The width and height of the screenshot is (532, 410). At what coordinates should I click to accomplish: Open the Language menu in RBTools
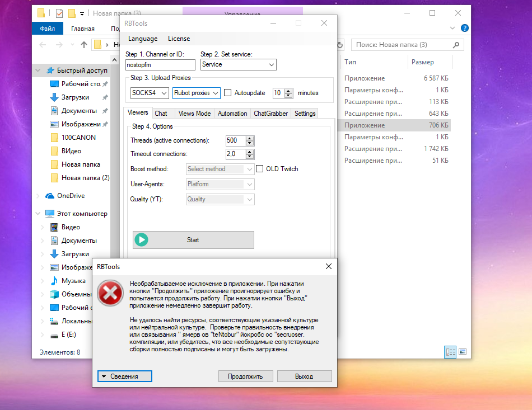(142, 39)
